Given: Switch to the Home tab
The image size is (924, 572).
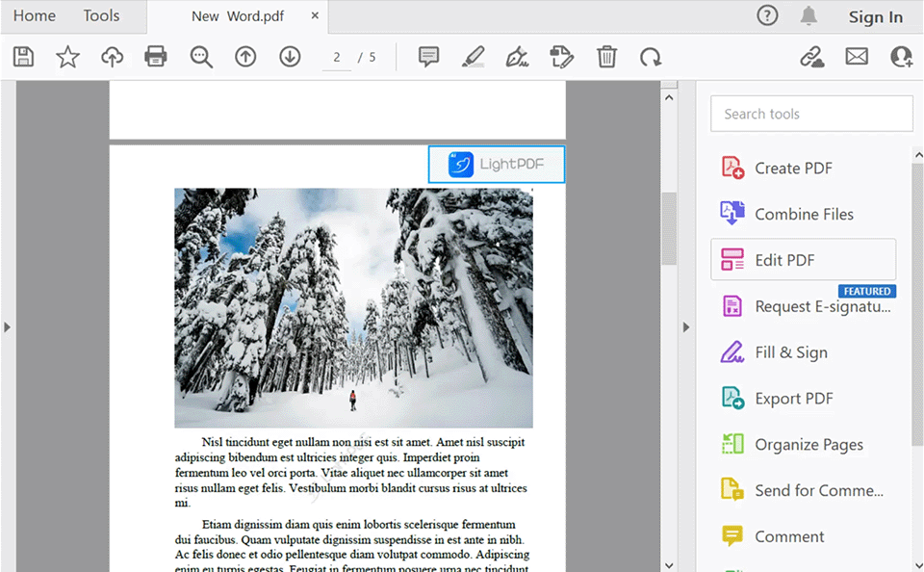Looking at the screenshot, I should coord(35,16).
